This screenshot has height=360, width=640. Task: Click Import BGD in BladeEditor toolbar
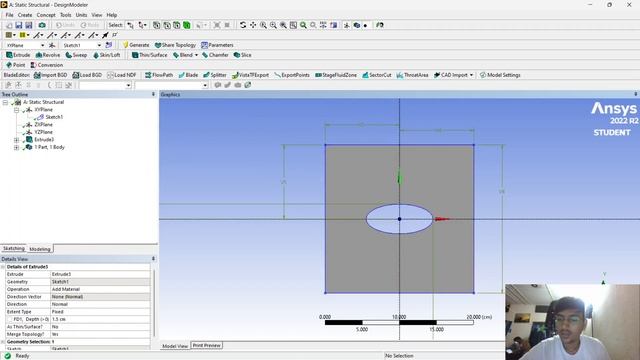tap(50, 75)
